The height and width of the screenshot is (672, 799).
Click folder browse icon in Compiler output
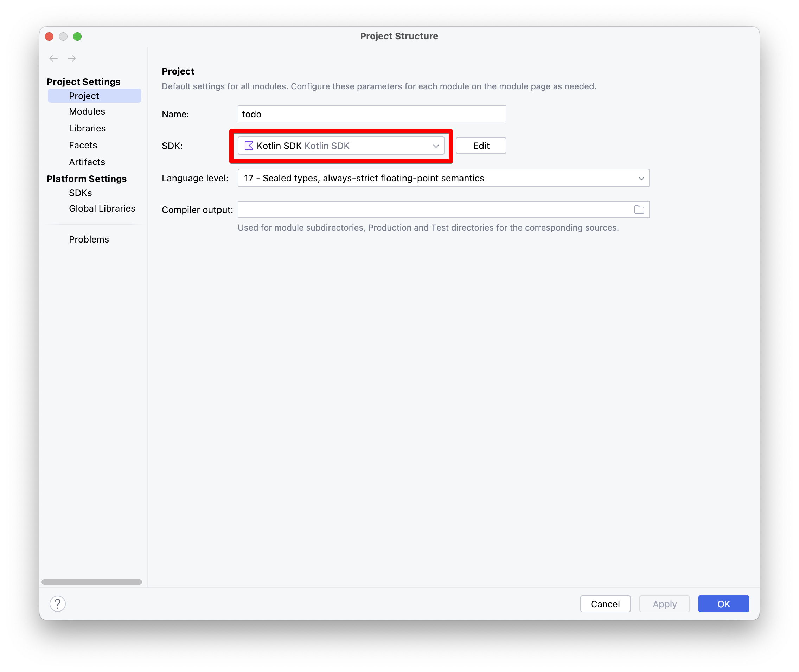click(639, 209)
